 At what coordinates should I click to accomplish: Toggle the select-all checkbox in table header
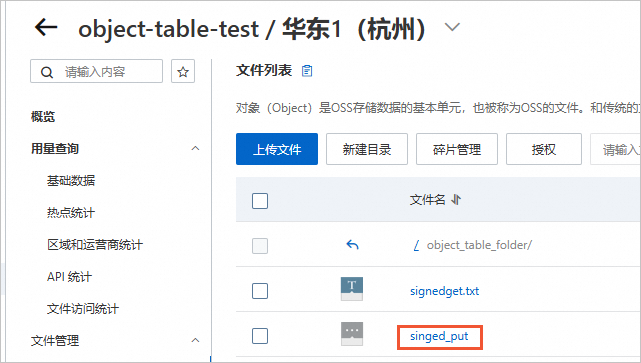click(x=260, y=201)
